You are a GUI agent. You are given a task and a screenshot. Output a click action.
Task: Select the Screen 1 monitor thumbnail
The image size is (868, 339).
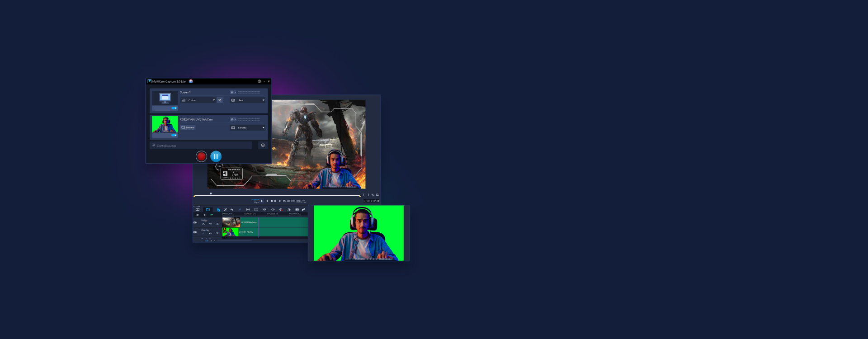click(165, 98)
